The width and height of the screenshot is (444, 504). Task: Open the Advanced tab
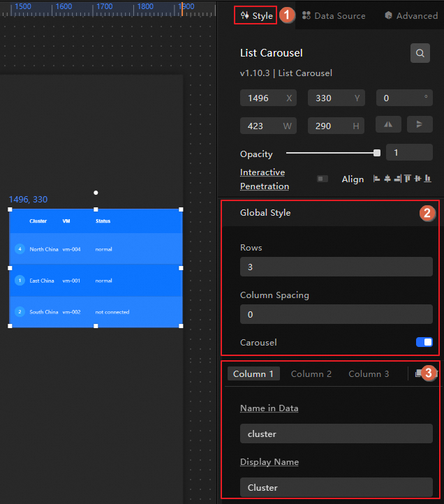pos(411,15)
